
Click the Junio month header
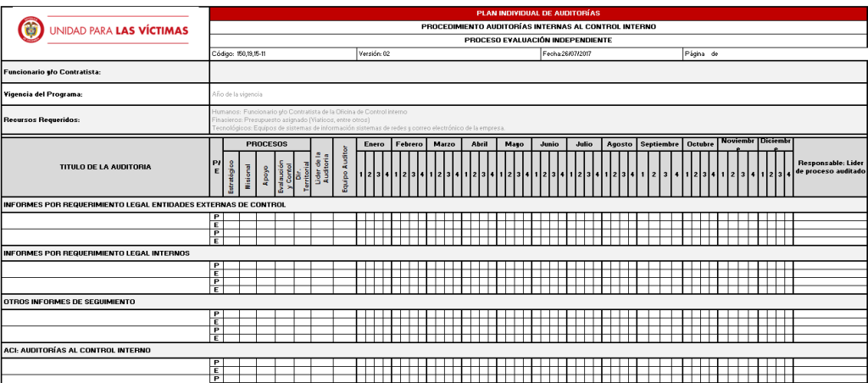tap(549, 144)
